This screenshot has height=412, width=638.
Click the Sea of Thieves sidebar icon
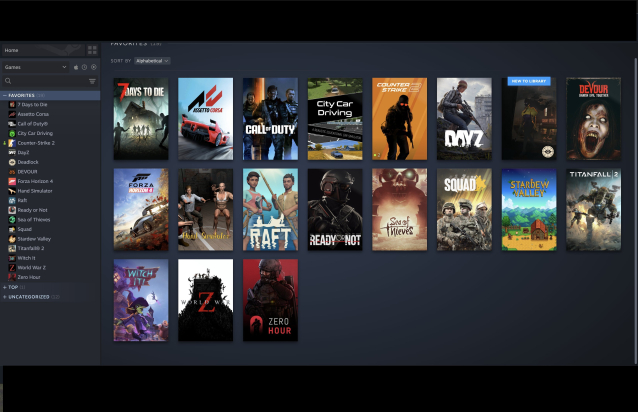pyautogui.click(x=12, y=219)
